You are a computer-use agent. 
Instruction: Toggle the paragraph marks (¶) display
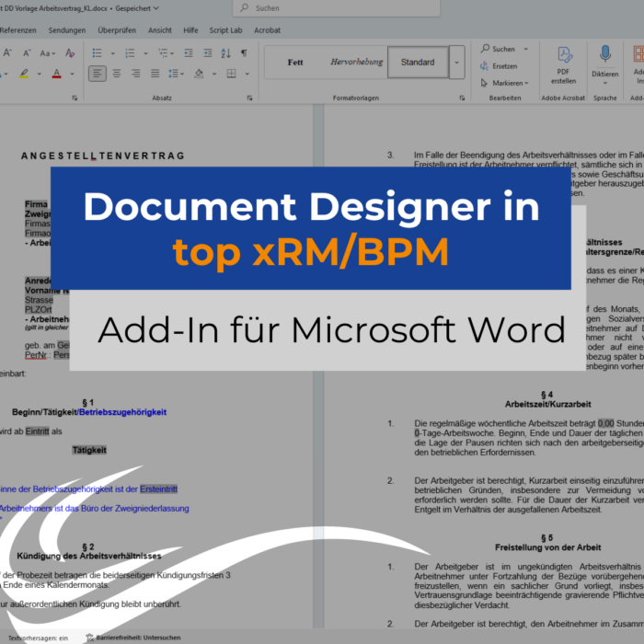[x=244, y=52]
